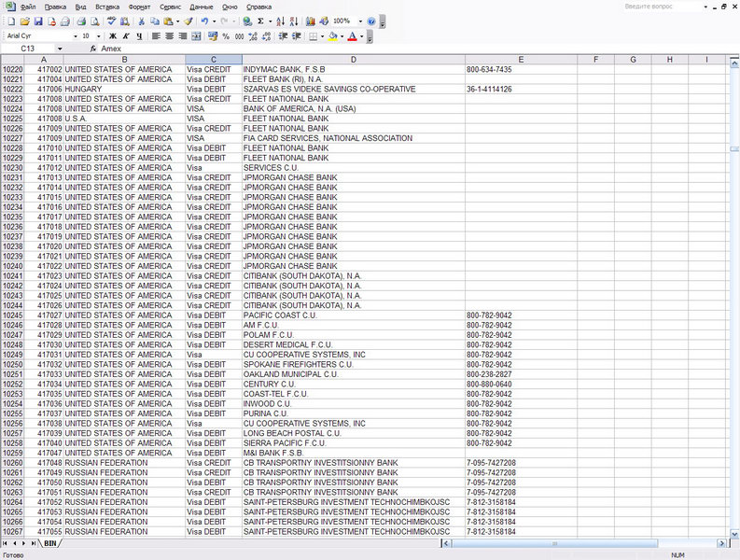Align text to the left
The image size is (740, 560).
(x=156, y=36)
